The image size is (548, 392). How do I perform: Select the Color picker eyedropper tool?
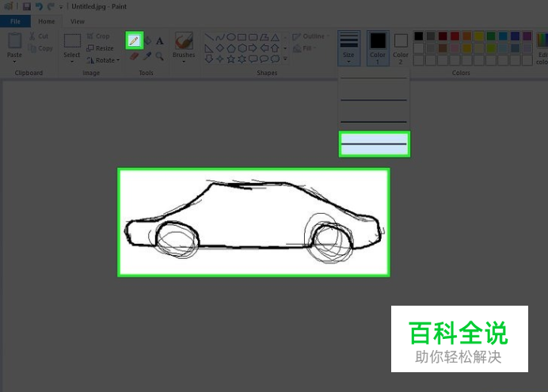click(147, 56)
